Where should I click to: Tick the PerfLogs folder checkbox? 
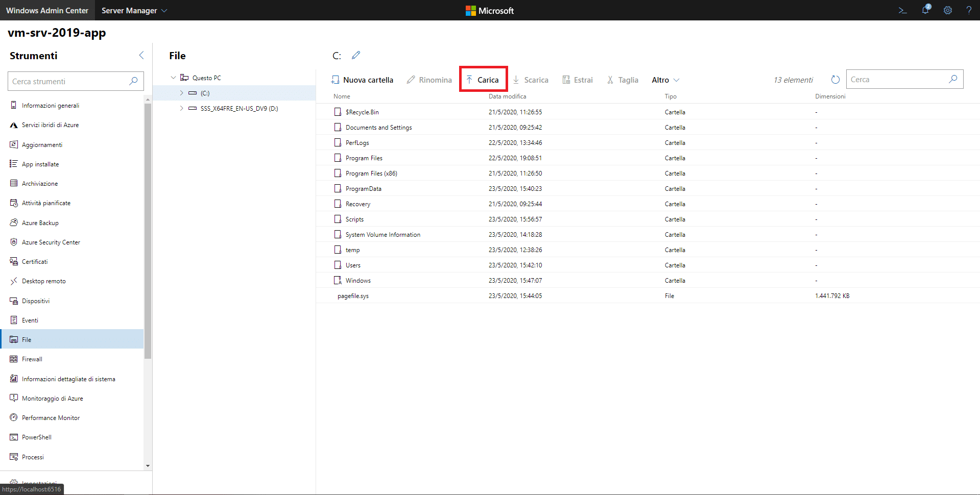(338, 142)
